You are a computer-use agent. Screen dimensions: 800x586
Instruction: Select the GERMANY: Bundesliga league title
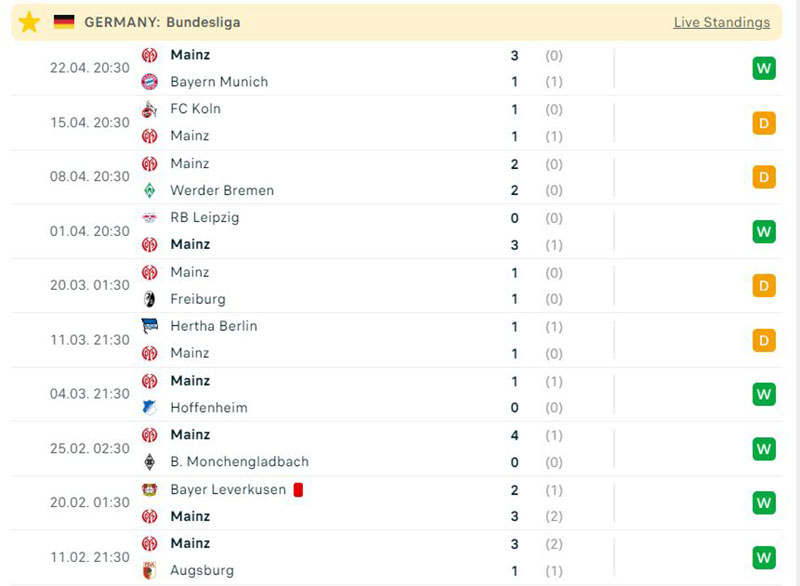point(162,22)
